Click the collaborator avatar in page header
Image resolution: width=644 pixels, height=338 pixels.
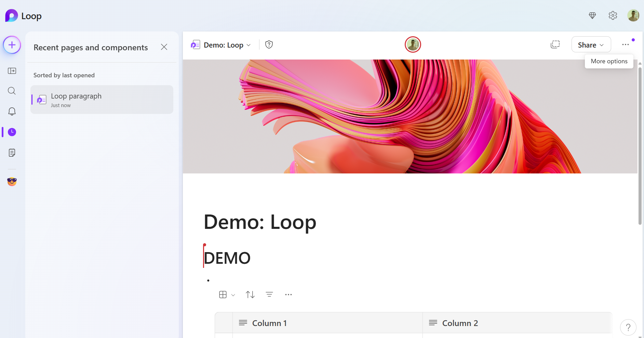coord(413,44)
